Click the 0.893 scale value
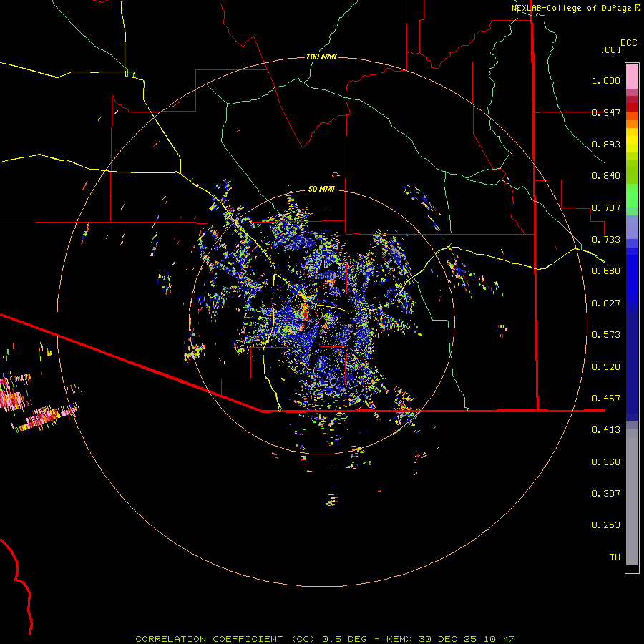This screenshot has height=644, width=644. pyautogui.click(x=606, y=144)
